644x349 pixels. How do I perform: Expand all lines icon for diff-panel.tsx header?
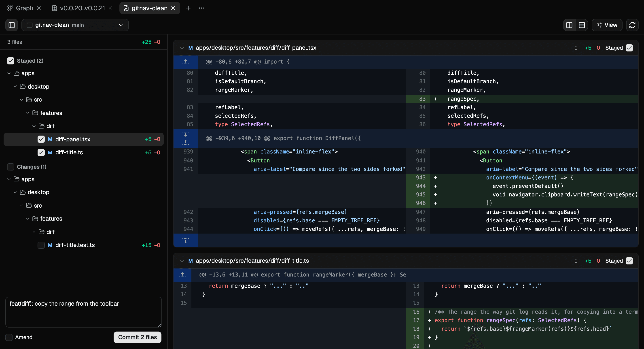coord(576,48)
